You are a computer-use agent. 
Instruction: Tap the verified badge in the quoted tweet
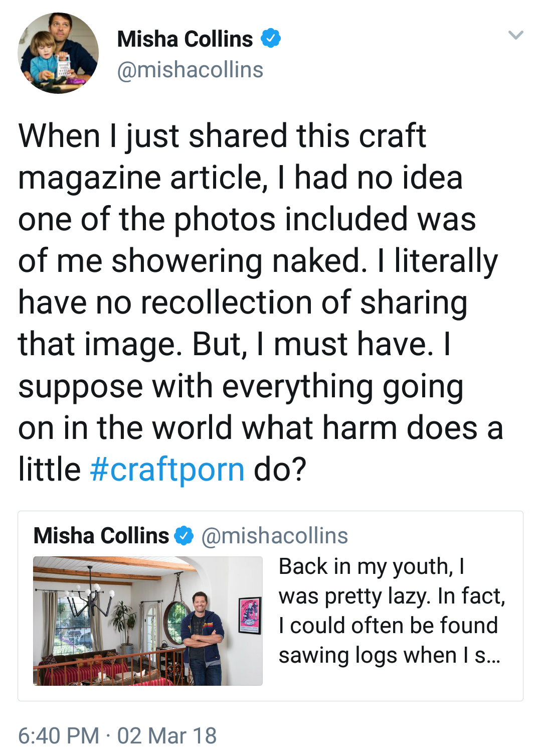[x=184, y=536]
